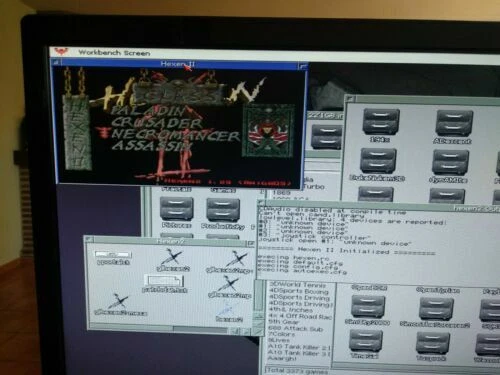Select 688 Attack Sub in games list
500x375 pixels.
[x=296, y=329]
